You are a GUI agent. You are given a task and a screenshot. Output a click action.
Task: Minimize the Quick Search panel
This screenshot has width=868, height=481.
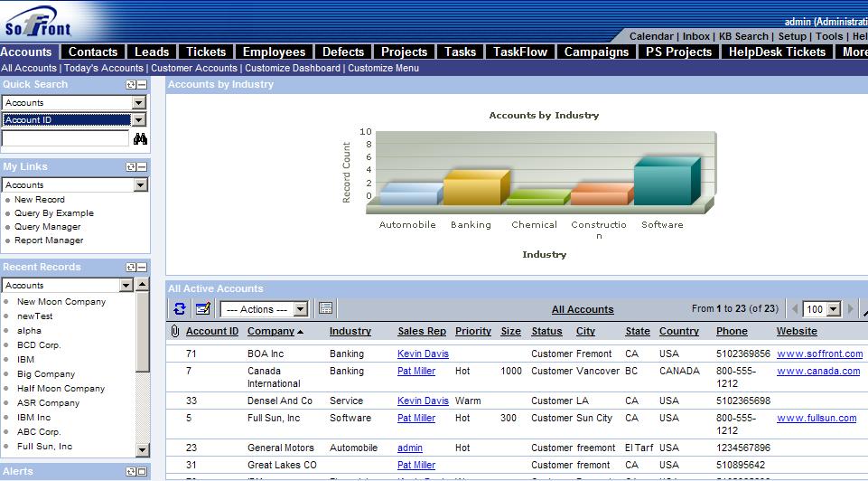click(x=143, y=85)
